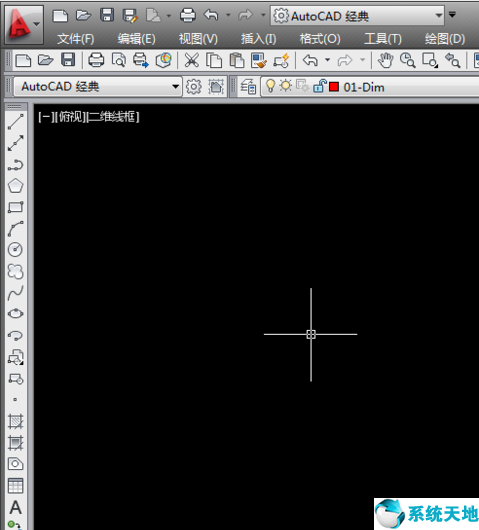479x530 pixels.
Task: Select the Table tool
Action: point(16,486)
